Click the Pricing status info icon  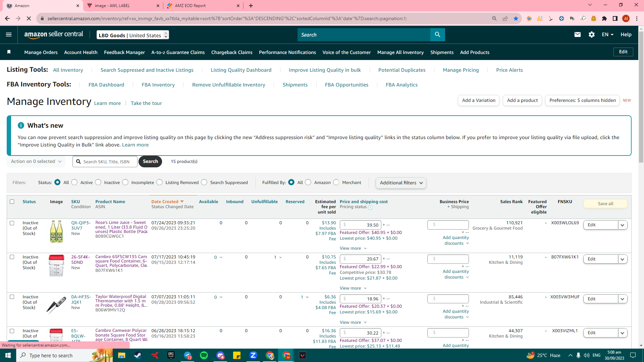[x=370, y=207]
